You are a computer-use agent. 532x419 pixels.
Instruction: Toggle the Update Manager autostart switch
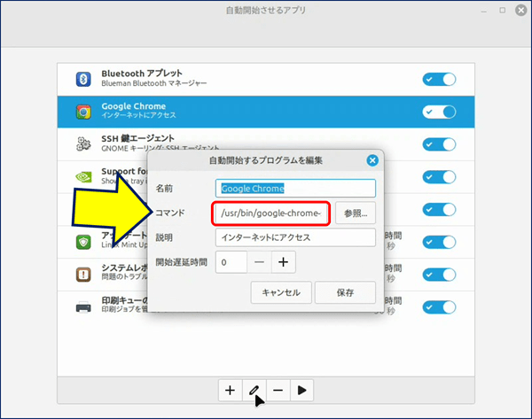coord(439,242)
